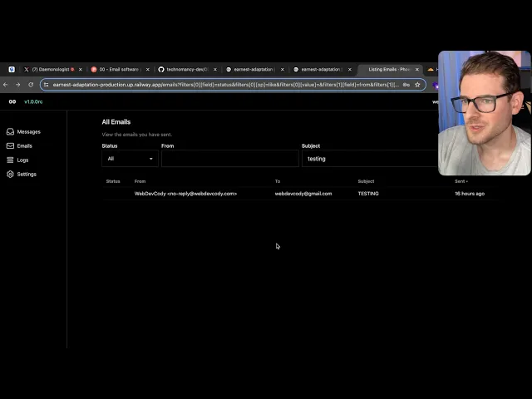Bookmark this page with the star icon
Screen dimensions: 532x399
pyautogui.click(x=417, y=85)
